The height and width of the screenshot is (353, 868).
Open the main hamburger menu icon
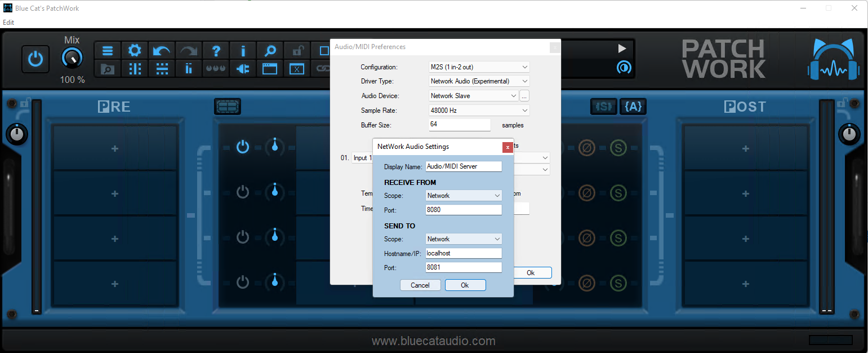[x=108, y=51]
